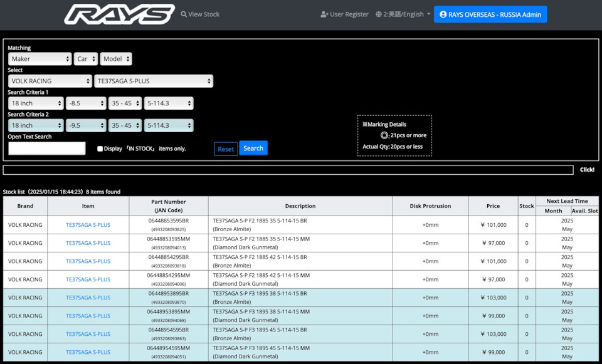Click RAYS OVERSEAS - RUSSIA Admin button

(490, 14)
